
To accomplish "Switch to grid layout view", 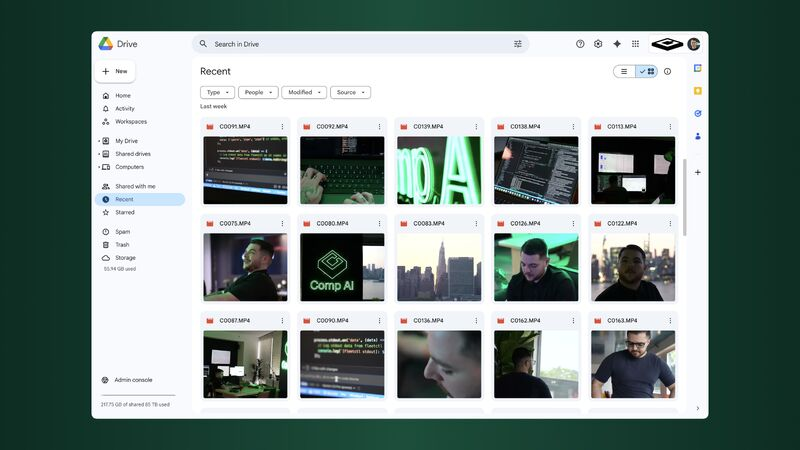I will 646,71.
